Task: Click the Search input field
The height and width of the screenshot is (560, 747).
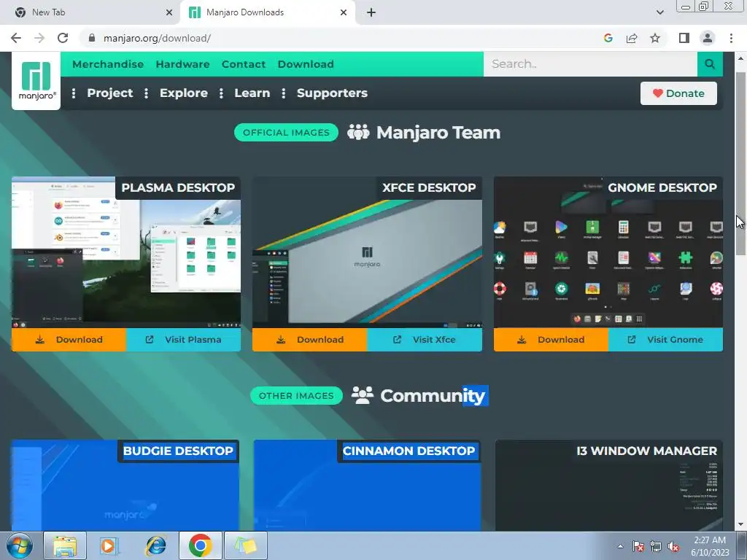Action: [590, 64]
